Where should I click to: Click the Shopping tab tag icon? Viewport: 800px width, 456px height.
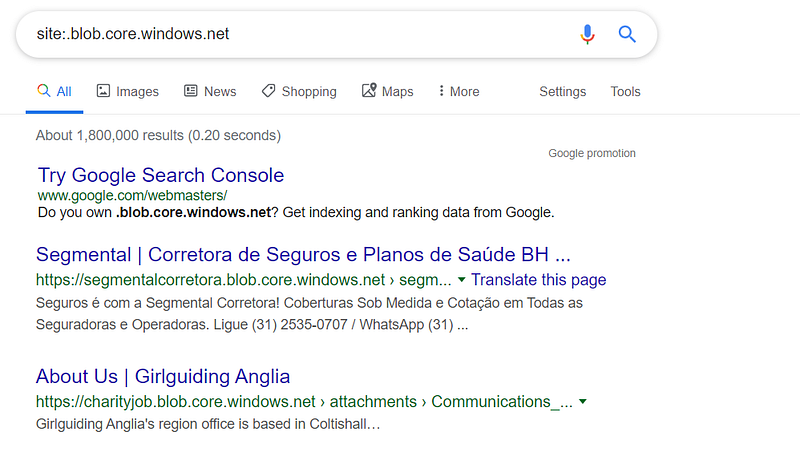tap(268, 91)
